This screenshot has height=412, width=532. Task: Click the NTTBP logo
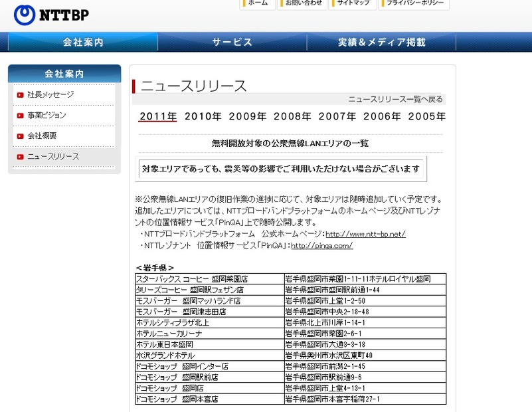tap(51, 15)
